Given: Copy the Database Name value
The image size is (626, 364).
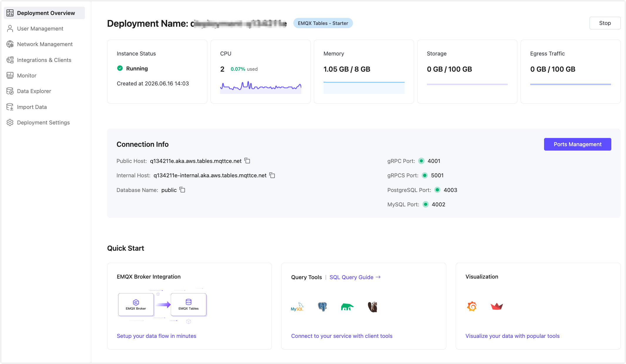Looking at the screenshot, I should click(182, 190).
